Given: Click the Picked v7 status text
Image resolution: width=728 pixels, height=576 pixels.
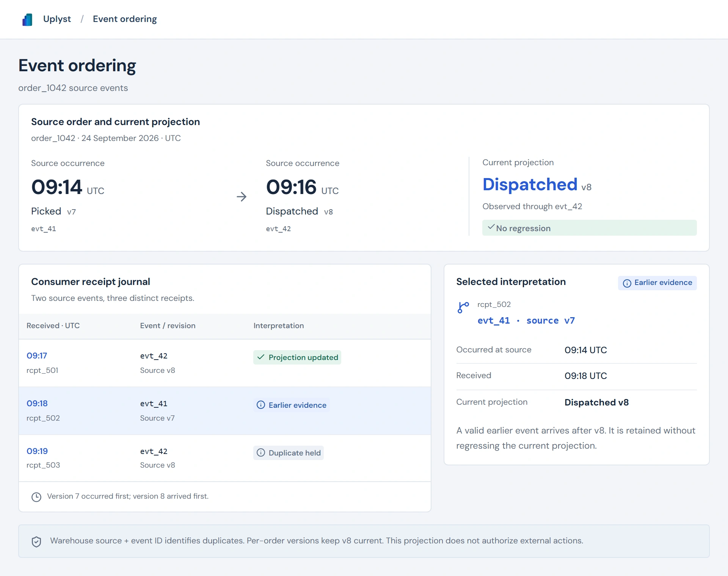Looking at the screenshot, I should click(53, 211).
